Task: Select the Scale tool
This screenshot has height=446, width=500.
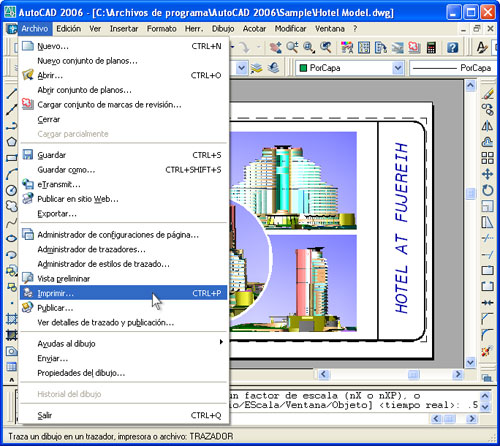Action: (487, 206)
